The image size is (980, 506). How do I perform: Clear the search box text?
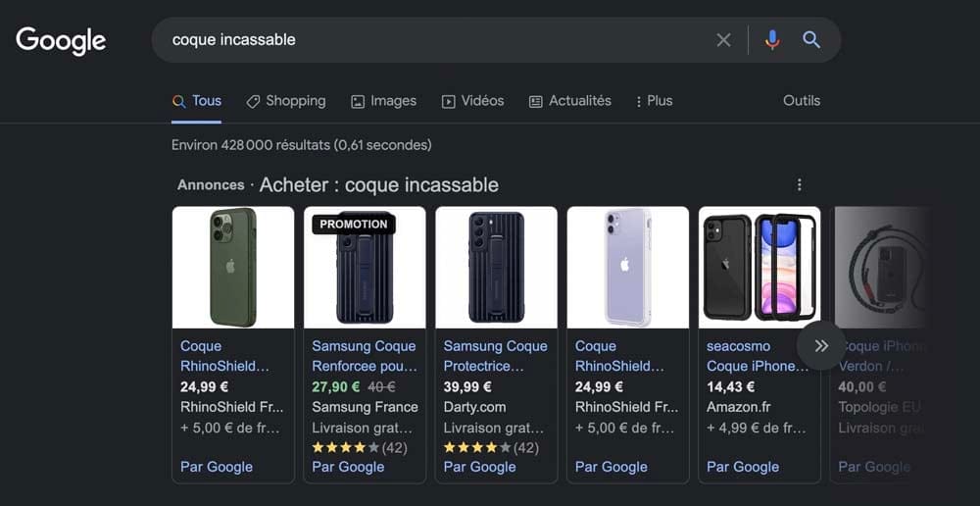click(723, 40)
